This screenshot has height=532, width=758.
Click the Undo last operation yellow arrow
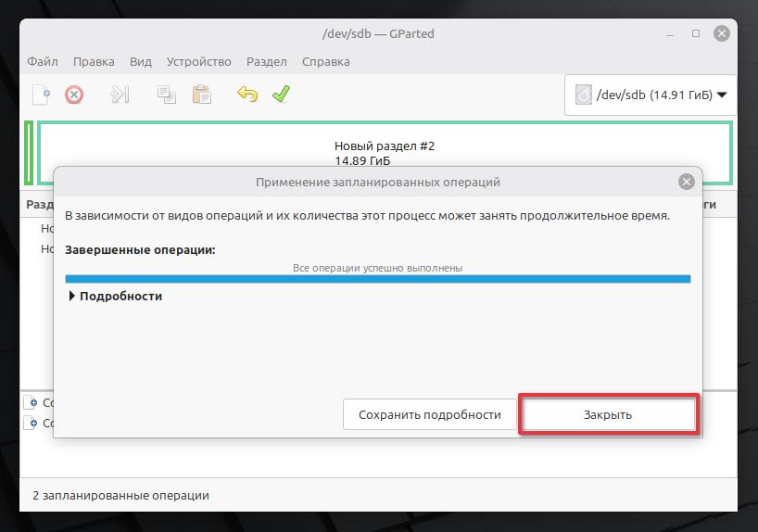tap(247, 95)
